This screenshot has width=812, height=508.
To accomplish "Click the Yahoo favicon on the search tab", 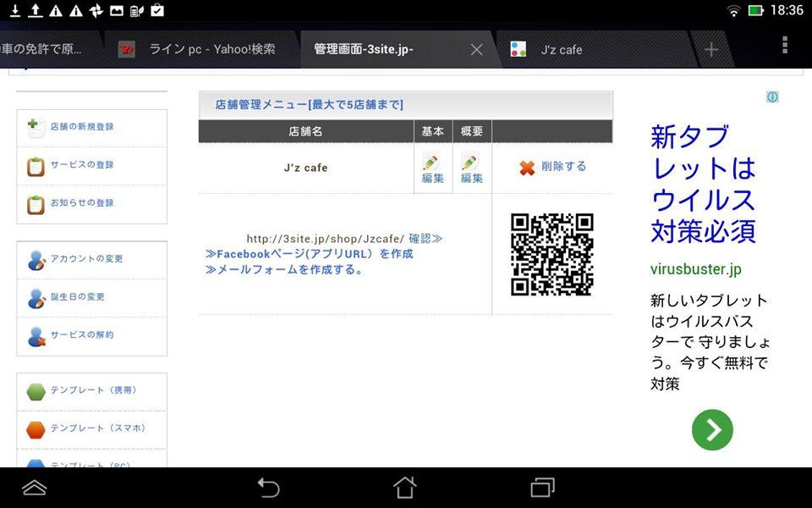I will click(127, 50).
